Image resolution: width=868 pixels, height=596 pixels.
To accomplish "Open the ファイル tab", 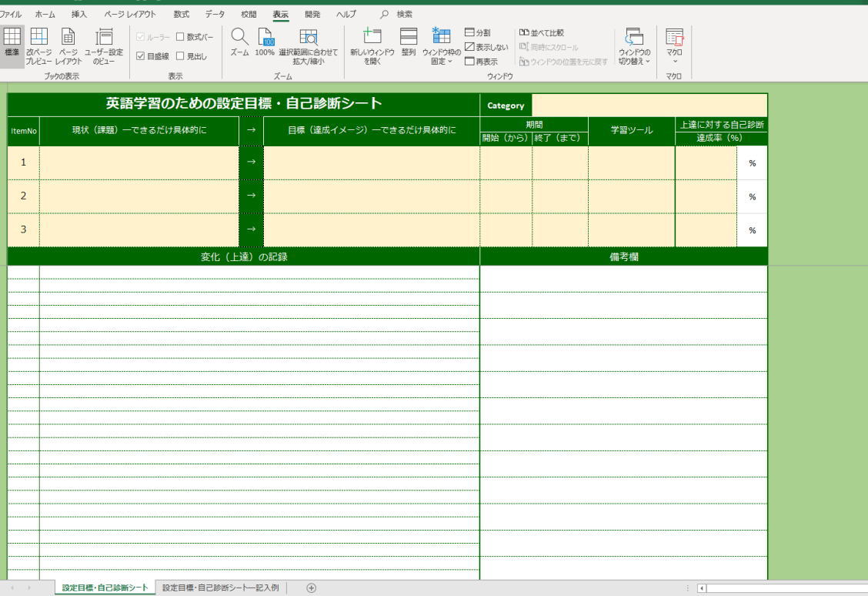I will [11, 14].
